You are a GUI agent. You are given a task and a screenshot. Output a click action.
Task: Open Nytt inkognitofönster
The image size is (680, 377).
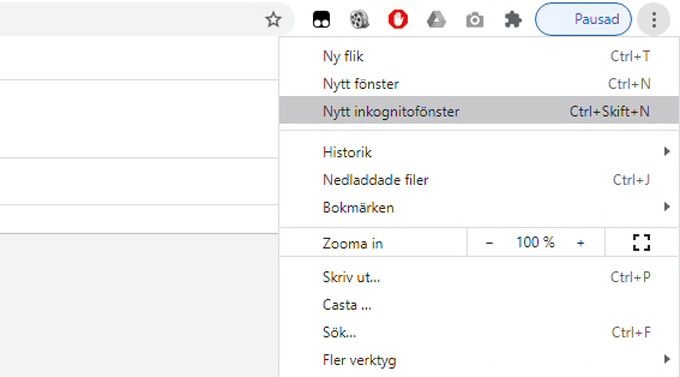click(479, 111)
